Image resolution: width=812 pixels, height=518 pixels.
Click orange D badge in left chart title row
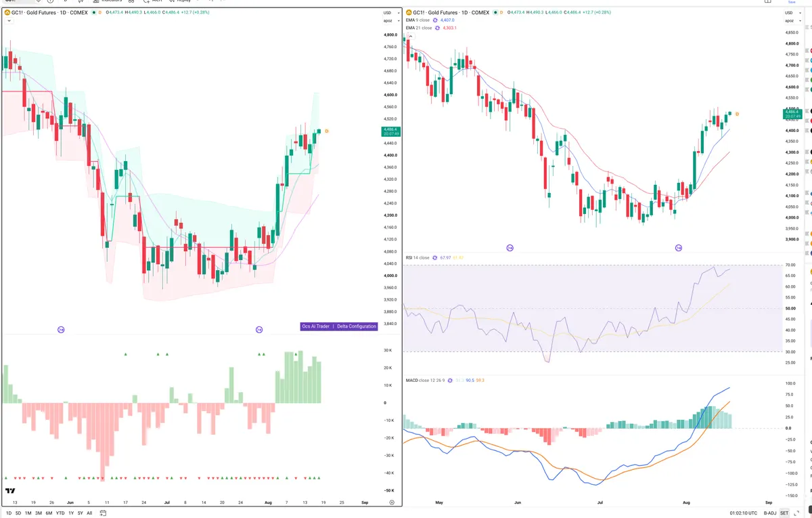pyautogui.click(x=101, y=13)
